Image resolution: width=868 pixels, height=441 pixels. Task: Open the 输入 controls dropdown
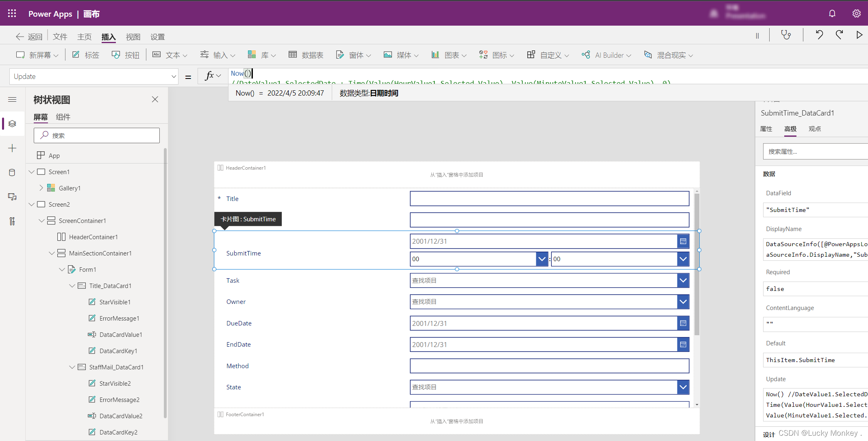click(x=218, y=55)
